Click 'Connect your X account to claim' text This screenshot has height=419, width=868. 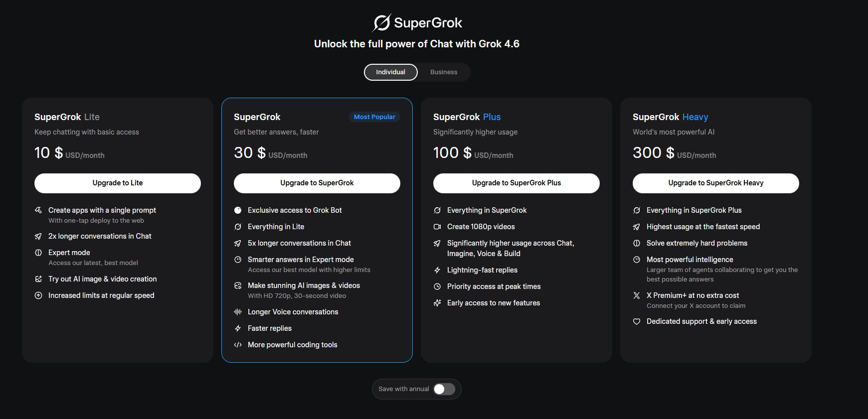pyautogui.click(x=696, y=306)
